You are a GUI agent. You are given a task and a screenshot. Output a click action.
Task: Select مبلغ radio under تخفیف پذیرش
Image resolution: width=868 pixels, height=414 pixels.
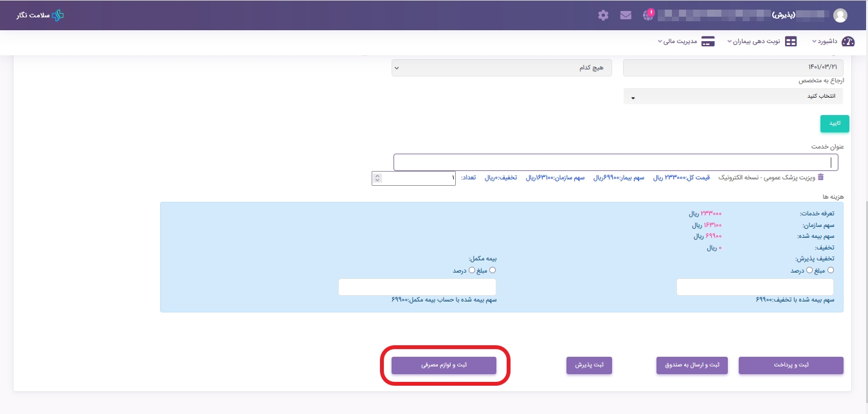tap(830, 271)
